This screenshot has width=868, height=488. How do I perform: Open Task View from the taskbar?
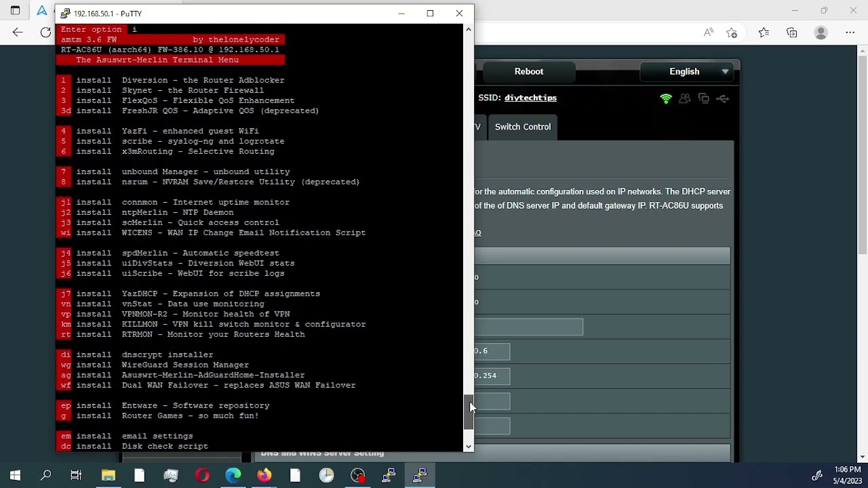click(77, 476)
